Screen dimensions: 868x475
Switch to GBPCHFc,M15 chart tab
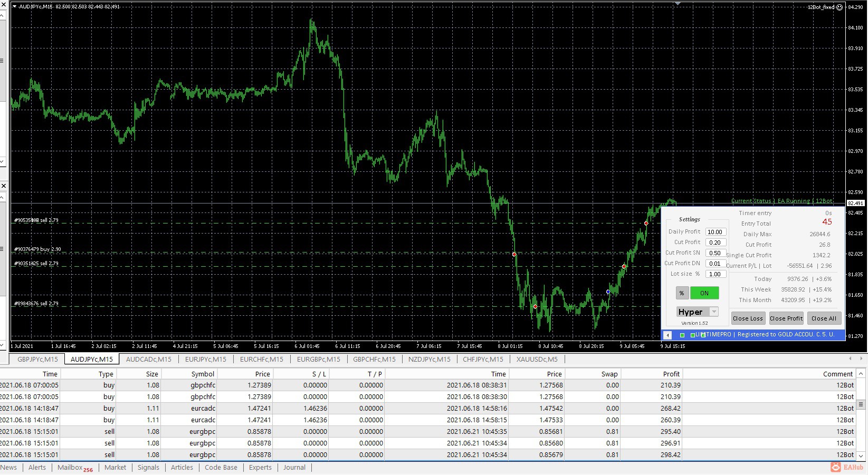click(x=375, y=359)
